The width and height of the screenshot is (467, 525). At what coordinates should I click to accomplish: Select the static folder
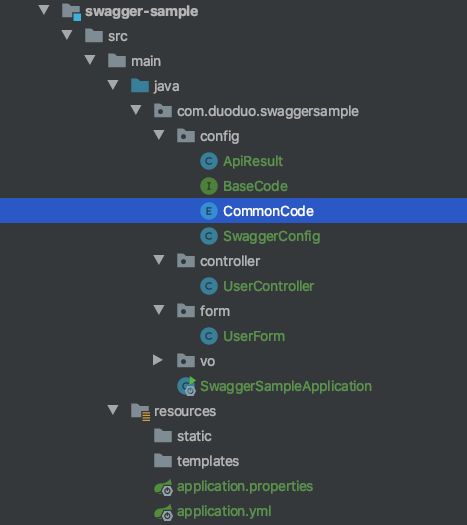pyautogui.click(x=194, y=436)
